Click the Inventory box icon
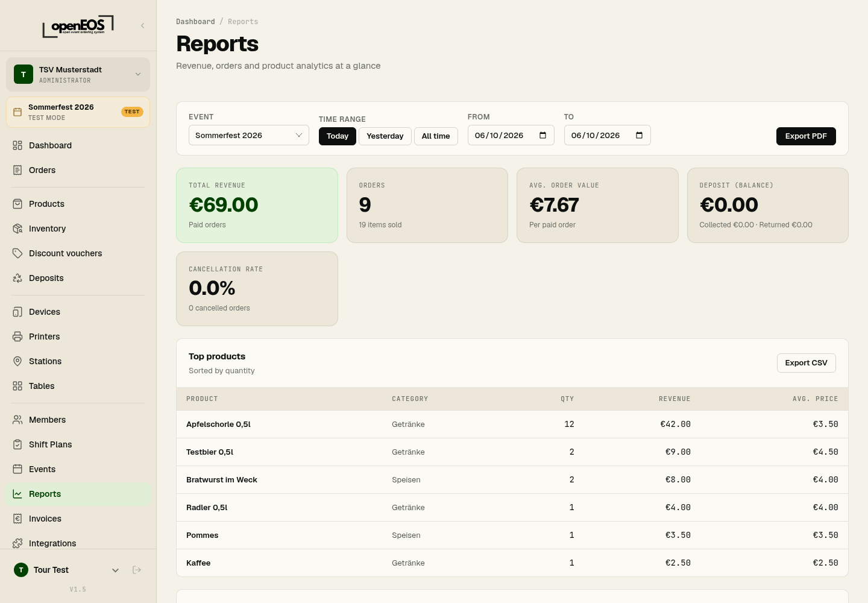The image size is (868, 603). tap(17, 229)
